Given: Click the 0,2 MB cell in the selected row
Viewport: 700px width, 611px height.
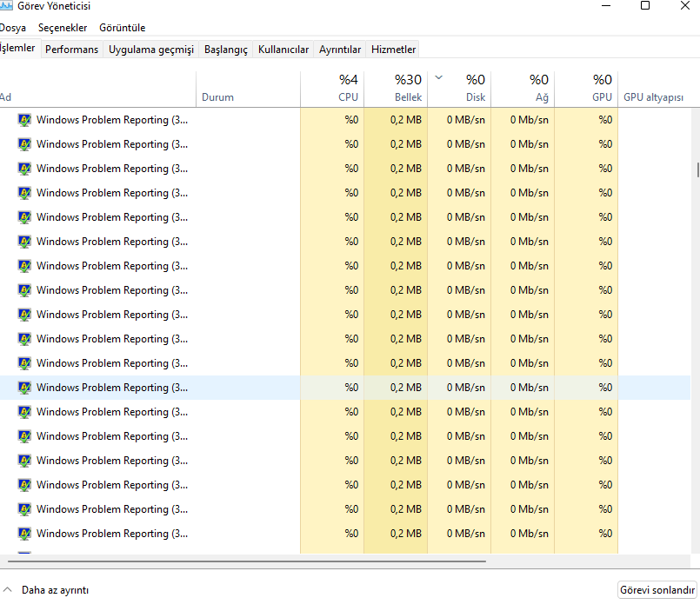Looking at the screenshot, I should [x=396, y=388].
